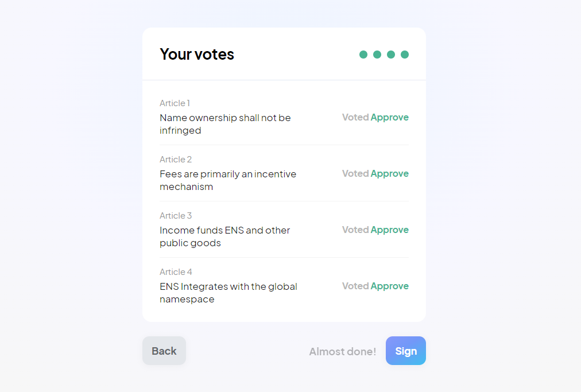The height and width of the screenshot is (392, 581).
Task: Click Approve vote for Article 1
Action: 389,117
